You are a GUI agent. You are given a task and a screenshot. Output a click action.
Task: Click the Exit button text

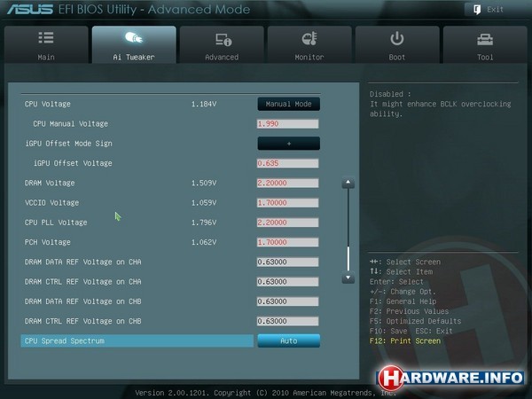[x=495, y=10]
